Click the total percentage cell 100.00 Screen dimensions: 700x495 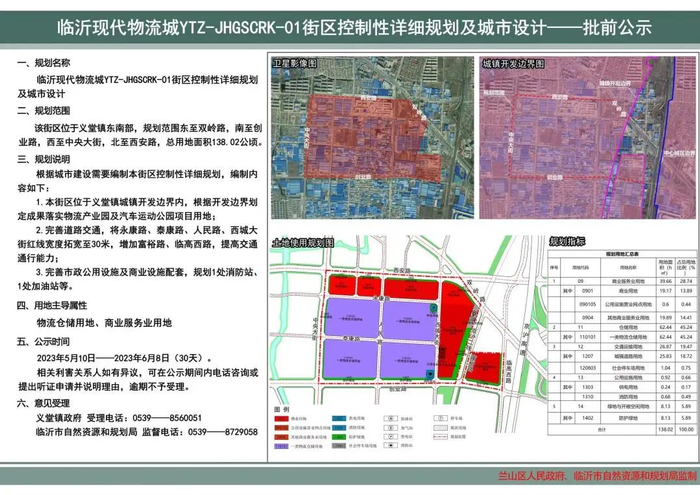686,429
